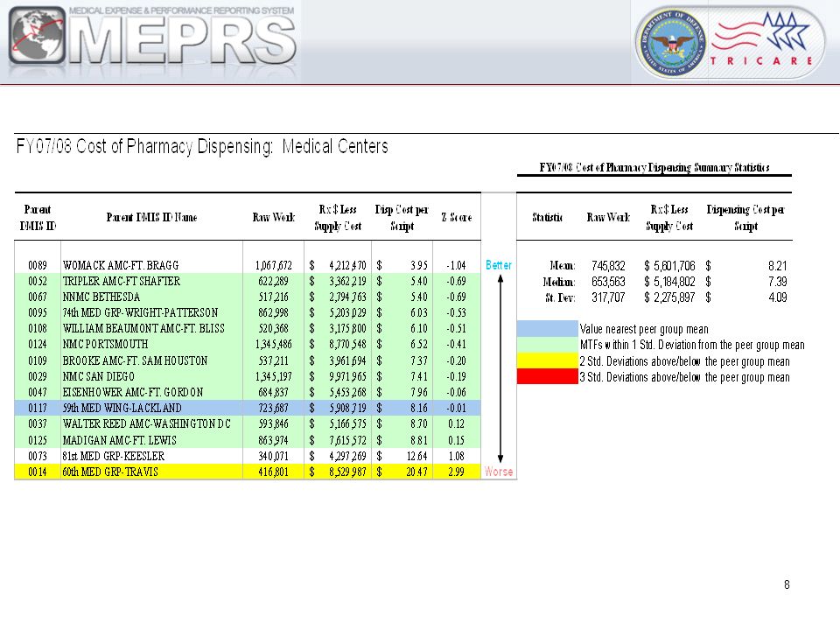Select the TRIPLER AMC-FT SHAFTER row name
The height and width of the screenshot is (630, 840).
[122, 281]
